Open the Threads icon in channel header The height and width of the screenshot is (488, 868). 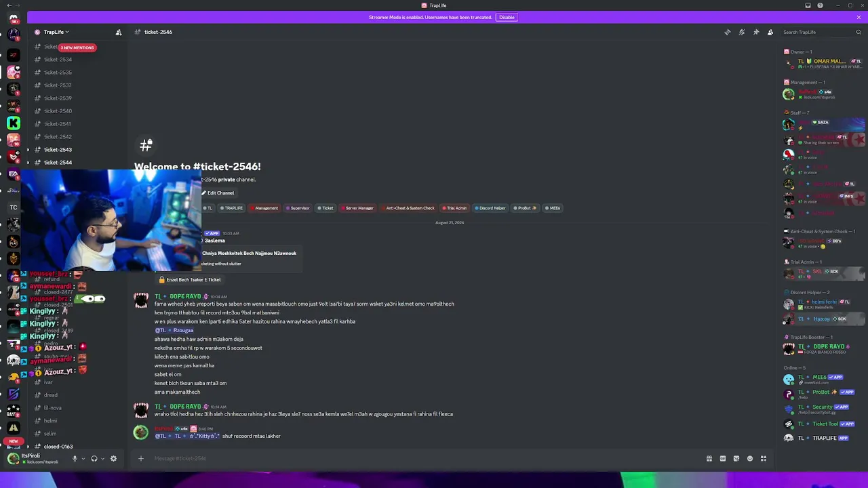(727, 32)
